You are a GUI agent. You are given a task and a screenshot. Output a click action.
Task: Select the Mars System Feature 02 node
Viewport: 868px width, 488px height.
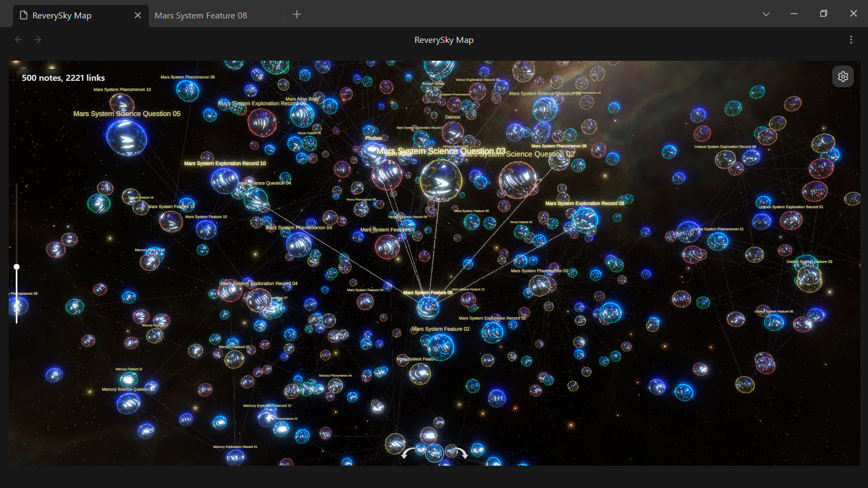[x=441, y=347]
